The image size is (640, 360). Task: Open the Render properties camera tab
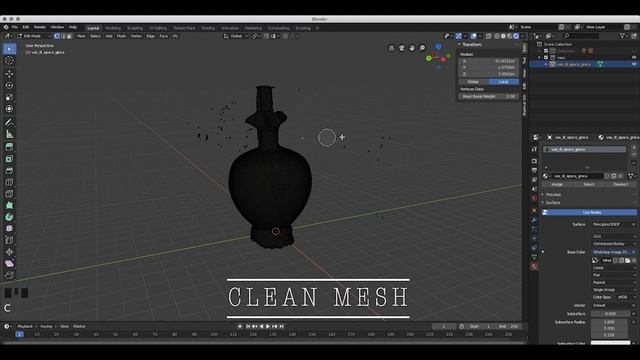coord(534,161)
